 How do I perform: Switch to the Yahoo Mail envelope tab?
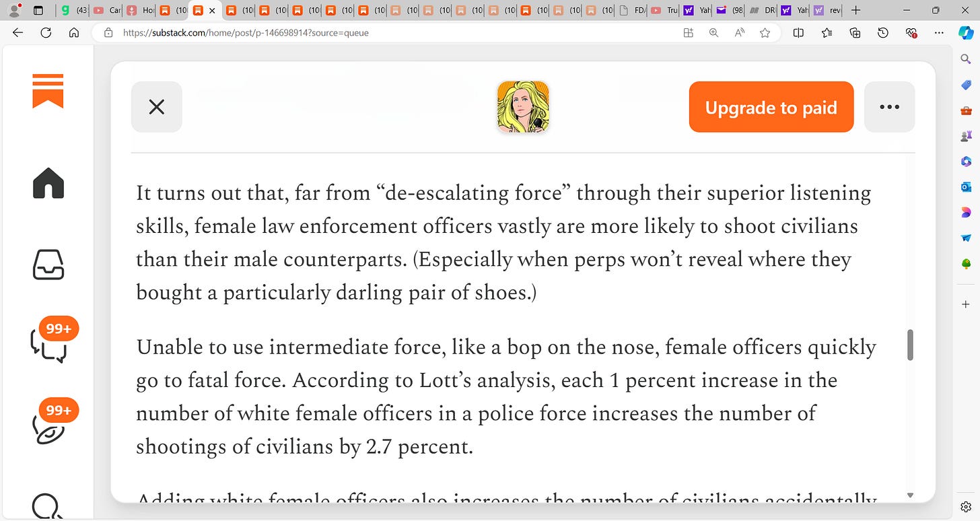coord(730,10)
